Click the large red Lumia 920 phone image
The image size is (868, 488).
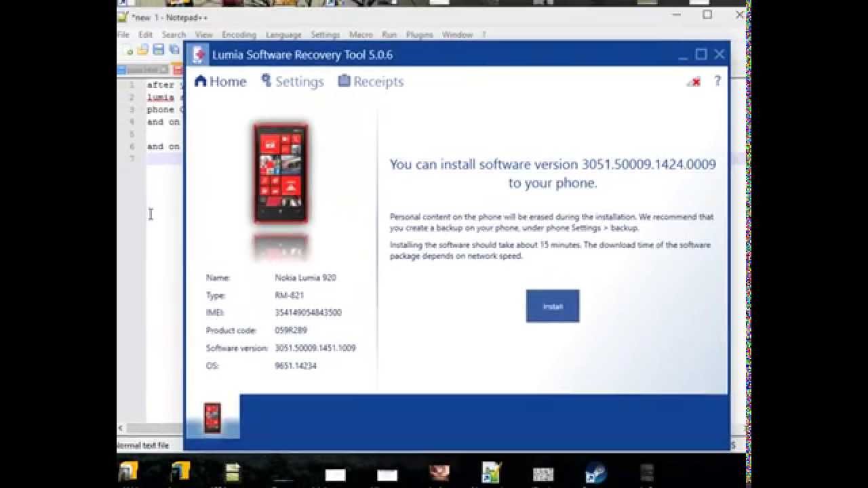(x=281, y=174)
